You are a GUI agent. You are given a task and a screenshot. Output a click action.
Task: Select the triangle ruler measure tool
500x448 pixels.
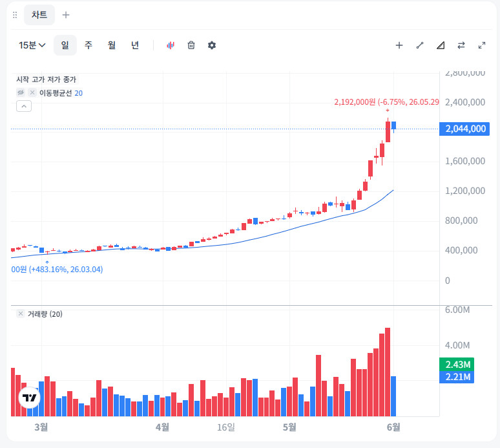click(x=441, y=45)
